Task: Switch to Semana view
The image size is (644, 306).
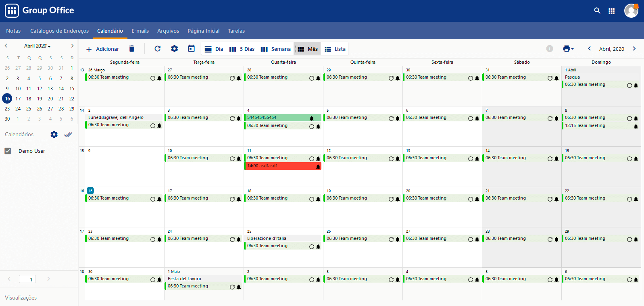Action: [x=275, y=49]
